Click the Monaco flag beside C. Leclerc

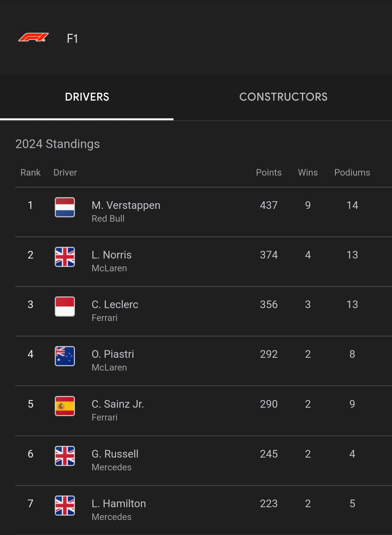click(65, 306)
